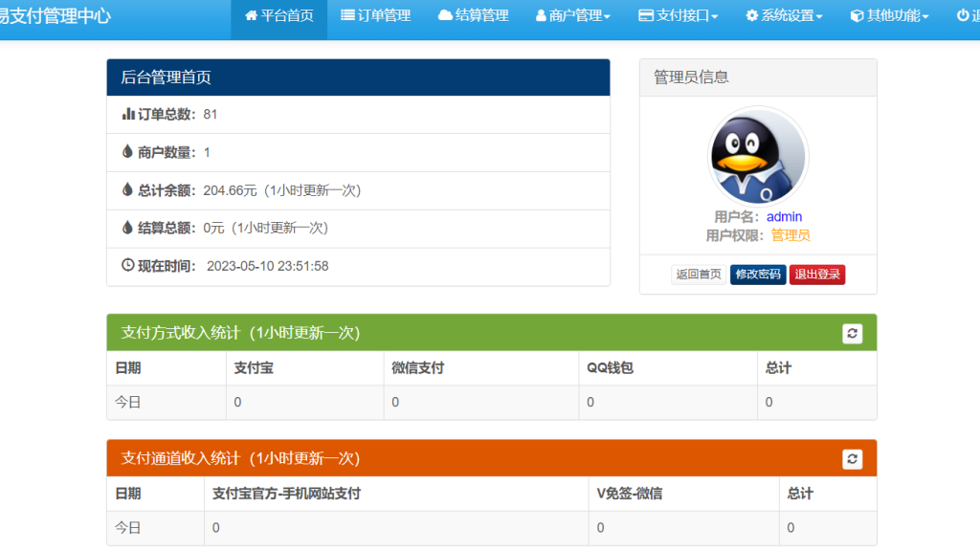The image size is (980, 551).
Task: Go to 订单管理 in the navbar
Action: [375, 15]
